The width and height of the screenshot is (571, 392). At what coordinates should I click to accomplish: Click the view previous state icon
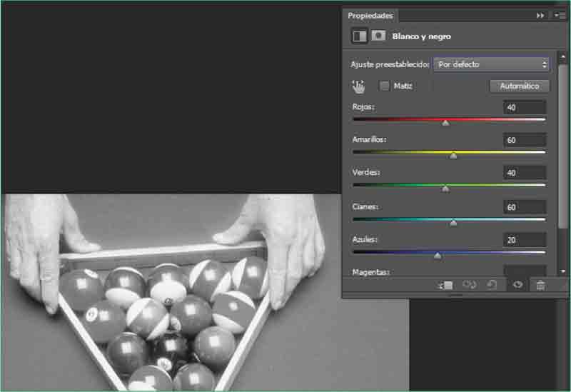469,285
